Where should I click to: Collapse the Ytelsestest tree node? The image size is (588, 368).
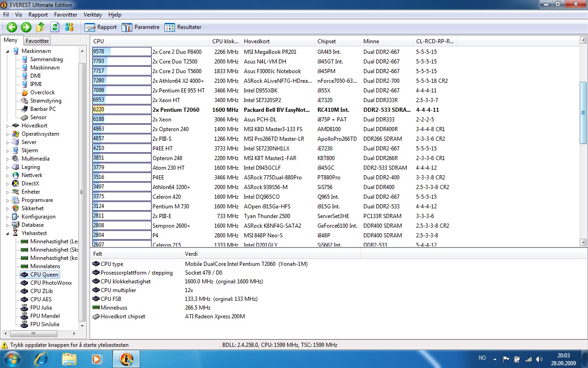[7, 233]
